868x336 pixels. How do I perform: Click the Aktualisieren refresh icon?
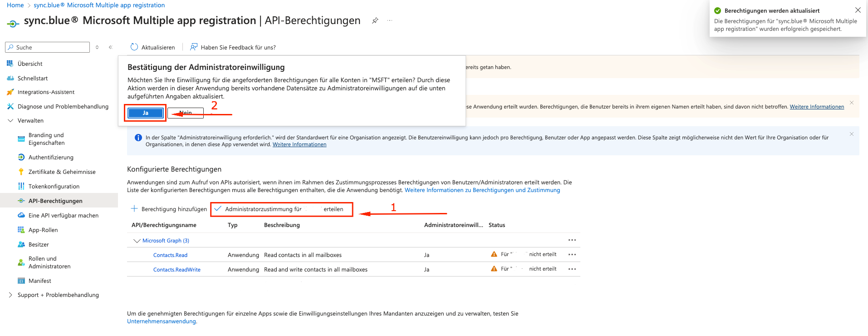(x=134, y=47)
